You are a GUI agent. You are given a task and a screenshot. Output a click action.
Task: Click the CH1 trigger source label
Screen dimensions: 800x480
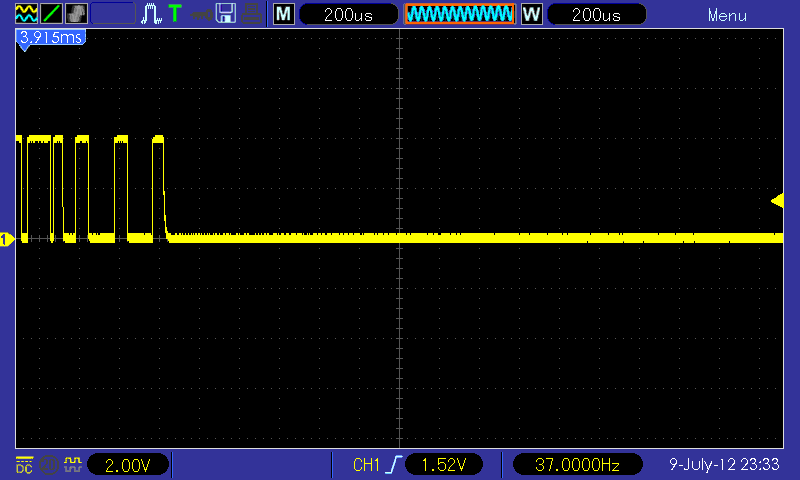366,465
